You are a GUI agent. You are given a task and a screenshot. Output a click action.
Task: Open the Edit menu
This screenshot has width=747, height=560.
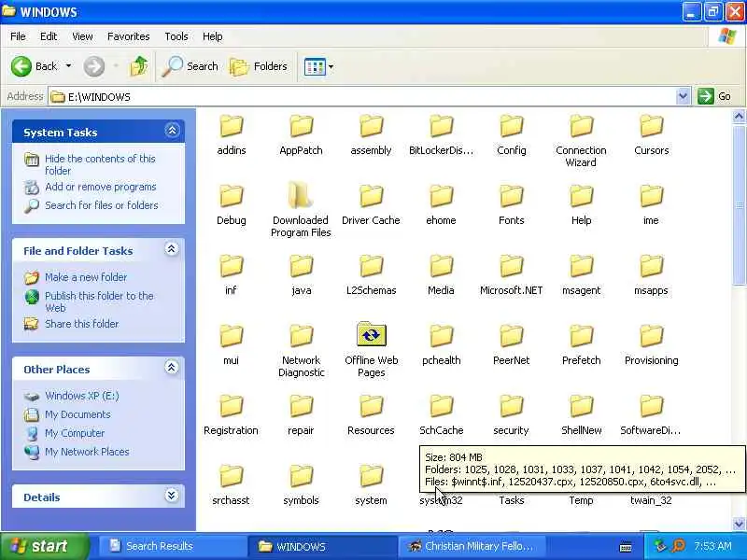(49, 36)
